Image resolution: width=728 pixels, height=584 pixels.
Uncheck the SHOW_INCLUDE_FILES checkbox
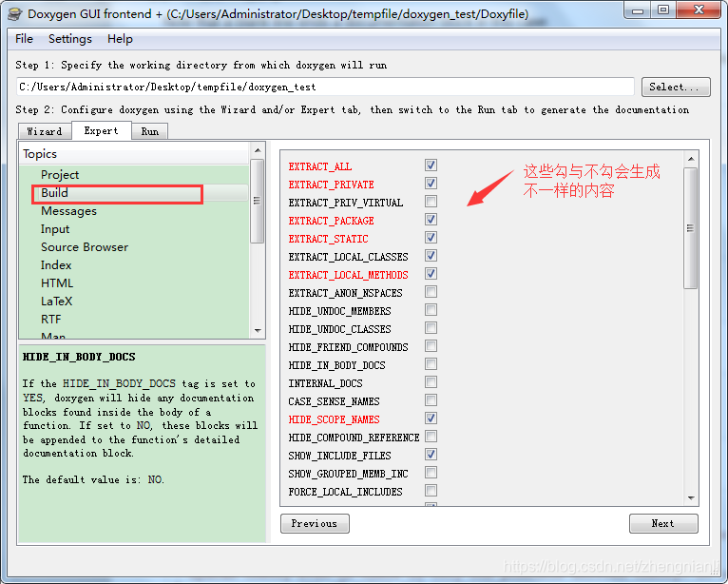coord(431,455)
